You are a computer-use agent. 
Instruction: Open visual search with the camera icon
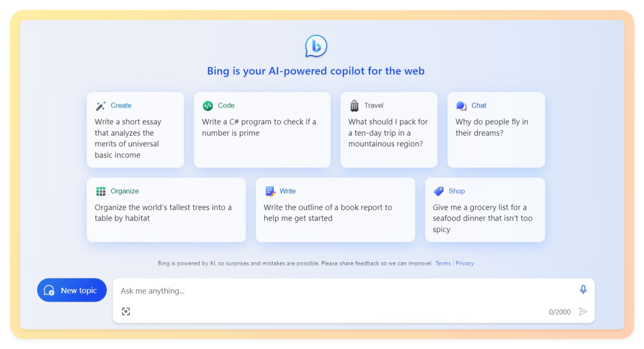click(126, 311)
